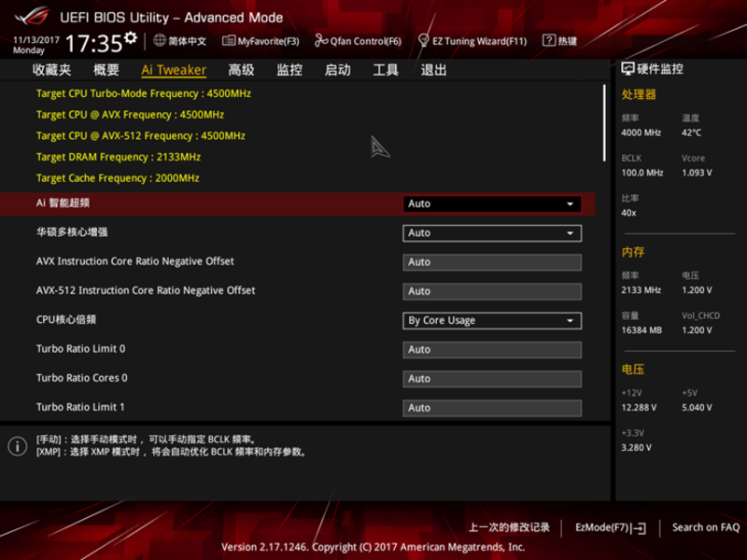Click EZ Tuning Wizard lightbulb icon
Image resolution: width=747 pixels, height=560 pixels.
[x=423, y=40]
